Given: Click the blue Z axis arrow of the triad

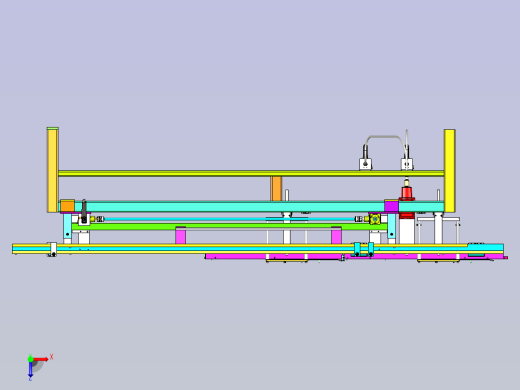Looking at the screenshot, I should tap(30, 369).
